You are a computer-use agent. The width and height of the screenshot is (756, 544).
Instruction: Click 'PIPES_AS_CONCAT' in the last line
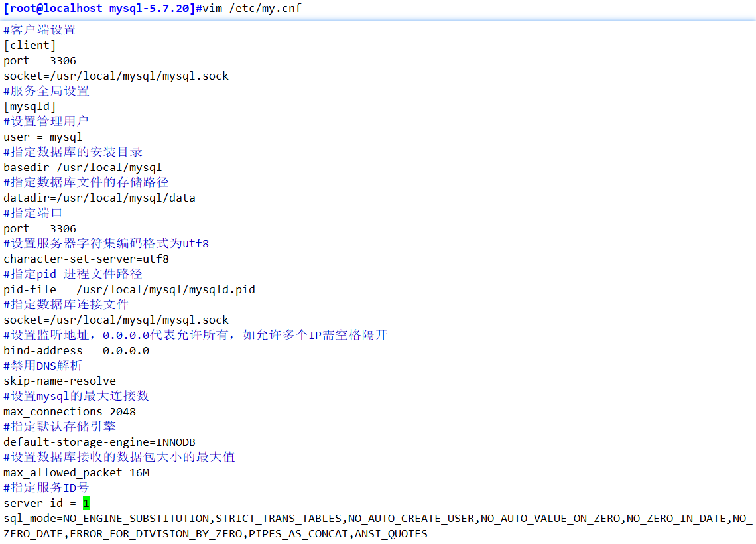click(298, 534)
